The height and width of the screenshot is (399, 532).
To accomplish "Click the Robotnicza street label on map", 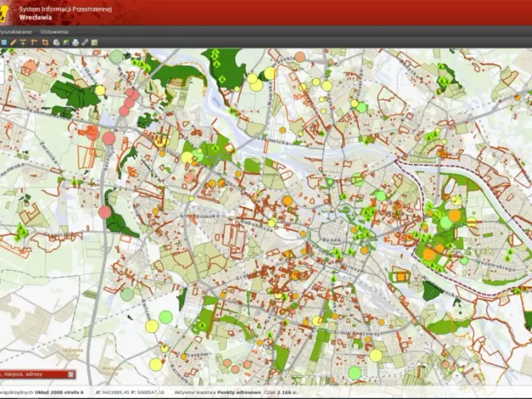I will tap(256, 225).
